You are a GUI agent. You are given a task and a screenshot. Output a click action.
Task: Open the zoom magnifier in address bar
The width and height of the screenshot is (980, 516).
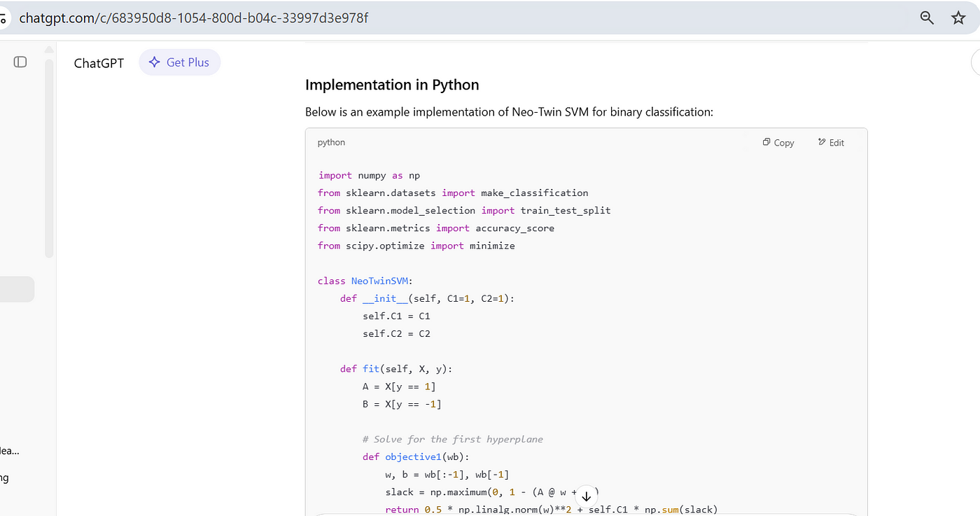coord(927,18)
